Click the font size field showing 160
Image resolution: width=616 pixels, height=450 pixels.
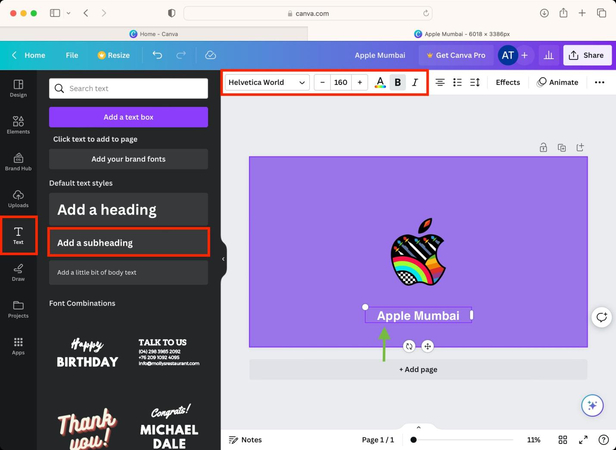click(x=341, y=83)
